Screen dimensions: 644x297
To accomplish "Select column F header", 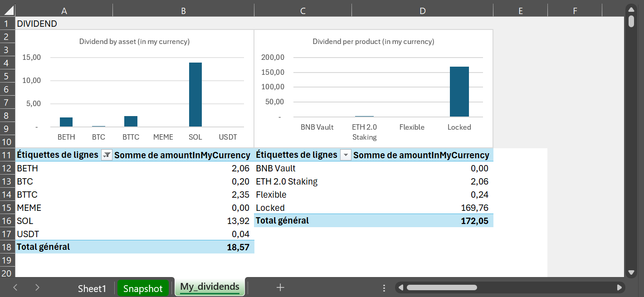I will point(575,11).
